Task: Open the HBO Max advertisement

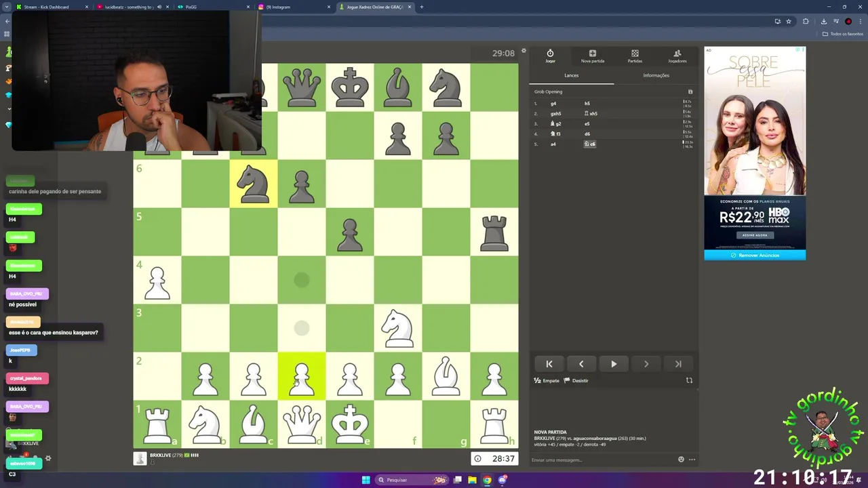Action: (x=755, y=148)
